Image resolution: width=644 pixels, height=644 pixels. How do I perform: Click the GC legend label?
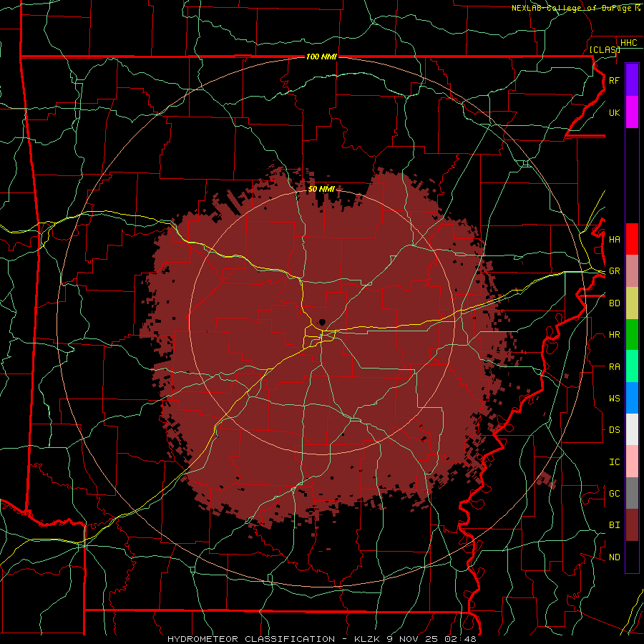pos(614,494)
